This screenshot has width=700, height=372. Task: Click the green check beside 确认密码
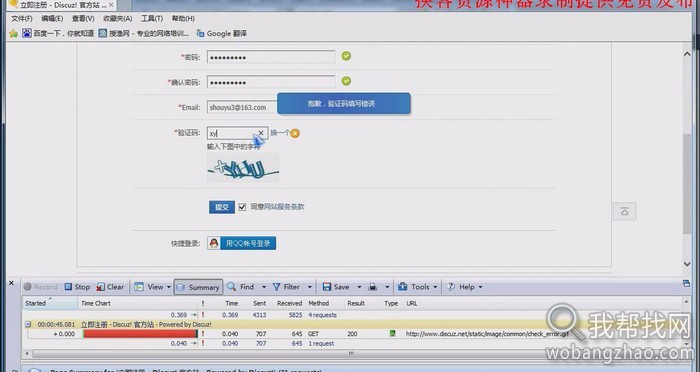[x=346, y=81]
